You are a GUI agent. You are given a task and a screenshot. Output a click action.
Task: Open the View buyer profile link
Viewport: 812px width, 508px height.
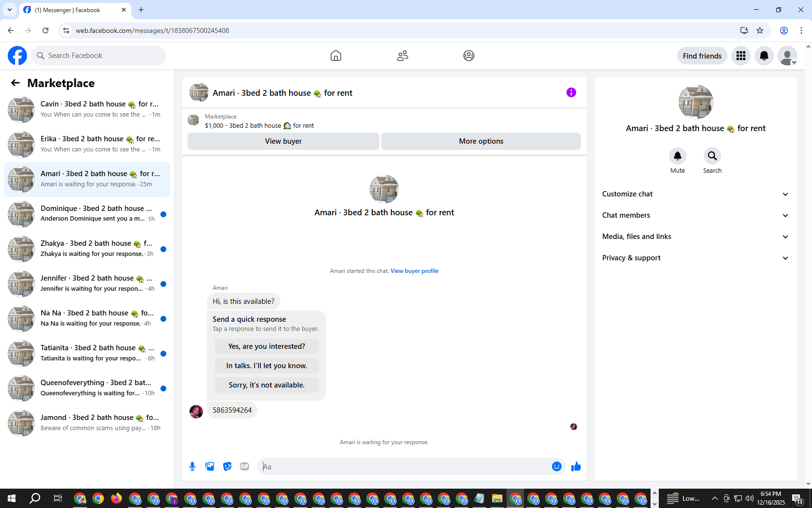pos(415,271)
